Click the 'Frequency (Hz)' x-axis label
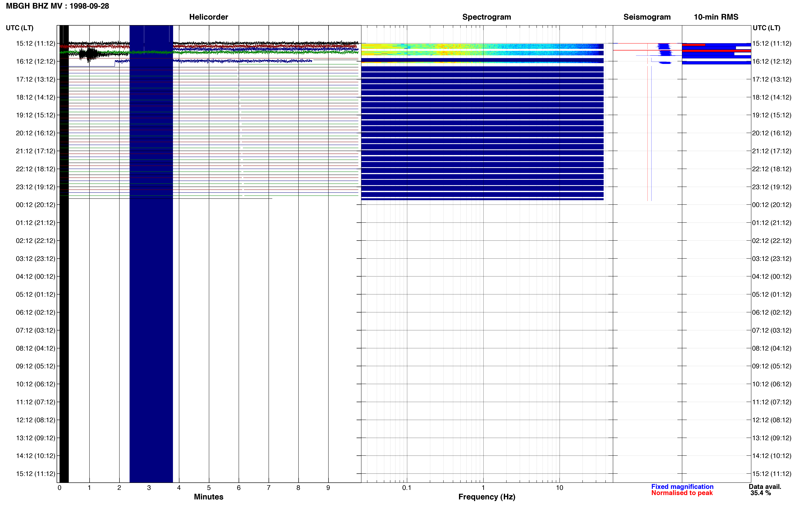Image resolution: width=812 pixels, height=508 pixels. (x=487, y=497)
